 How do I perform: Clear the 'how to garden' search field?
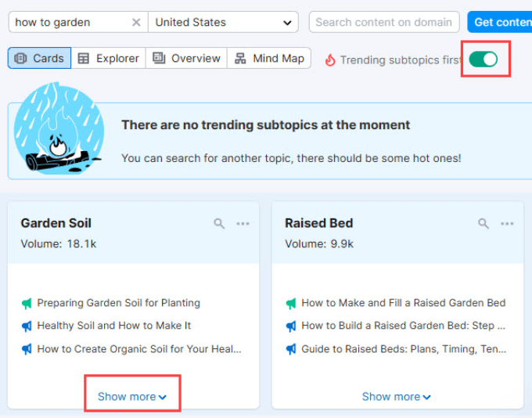tap(136, 23)
